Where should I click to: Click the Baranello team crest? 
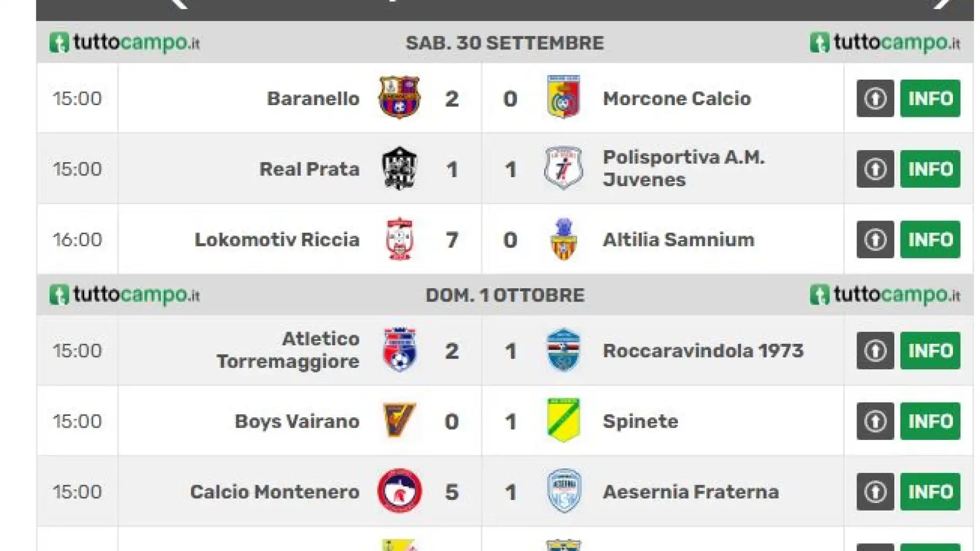pyautogui.click(x=399, y=97)
